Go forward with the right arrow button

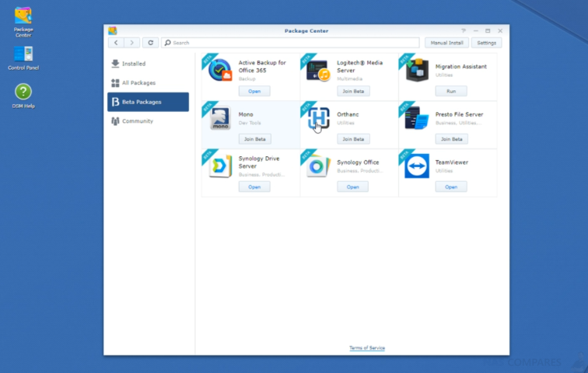[x=131, y=43]
